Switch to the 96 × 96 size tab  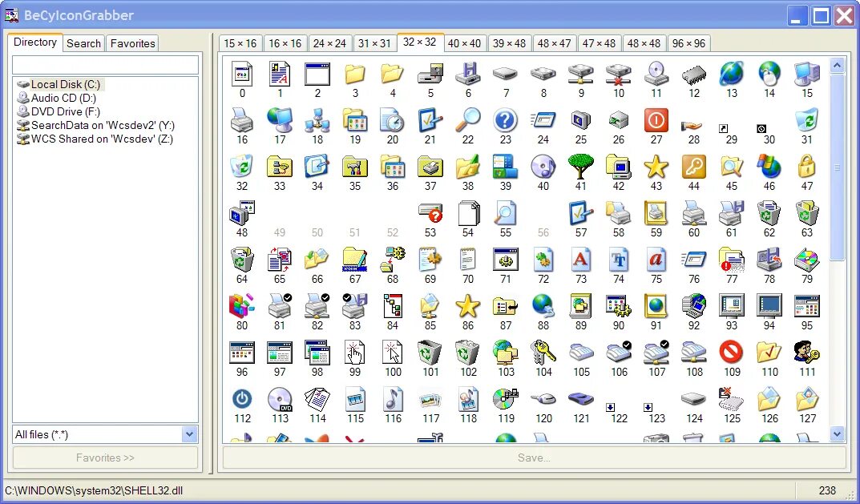pos(688,43)
